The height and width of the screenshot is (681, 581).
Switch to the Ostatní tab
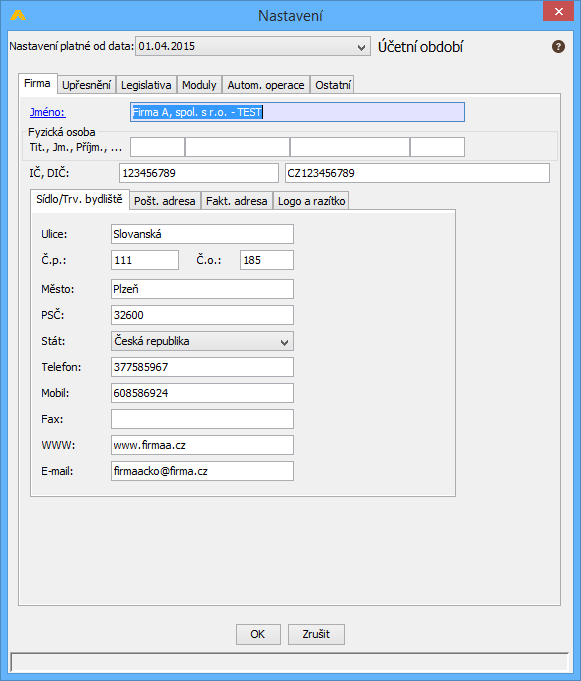tap(333, 85)
